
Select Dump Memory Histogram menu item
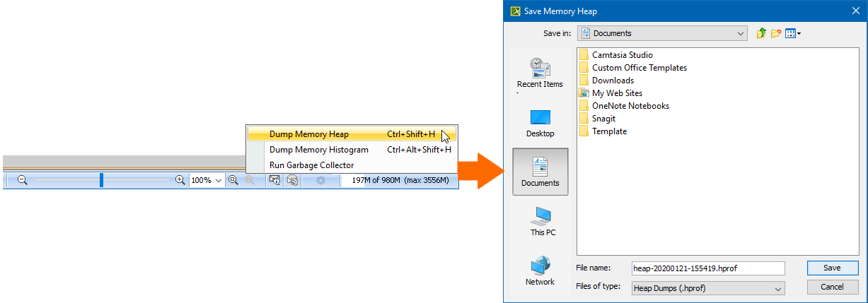click(x=318, y=150)
